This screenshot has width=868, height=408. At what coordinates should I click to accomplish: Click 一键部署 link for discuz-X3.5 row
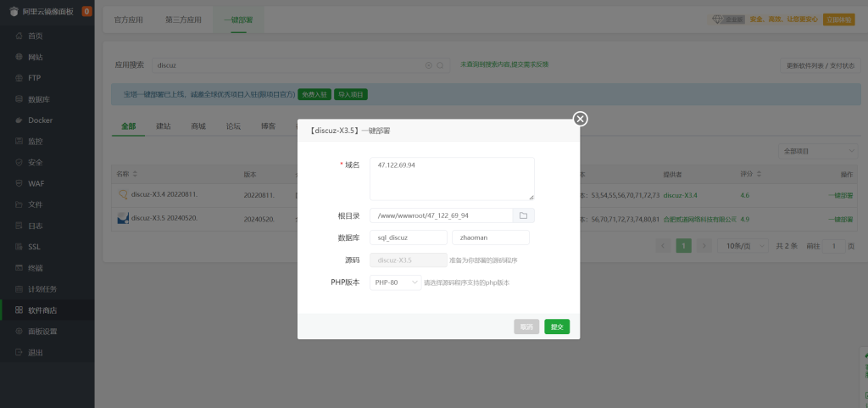tap(840, 219)
